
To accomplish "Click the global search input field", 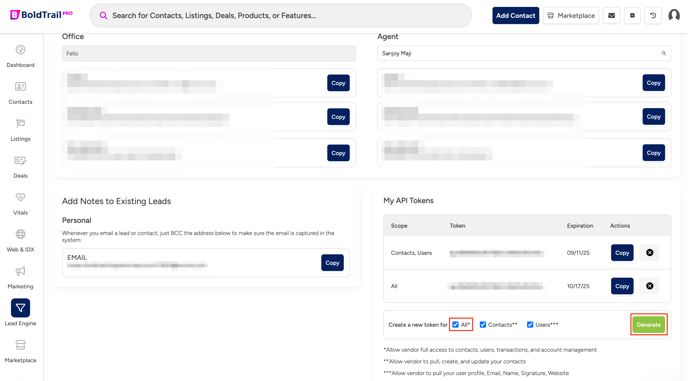I will pos(281,15).
